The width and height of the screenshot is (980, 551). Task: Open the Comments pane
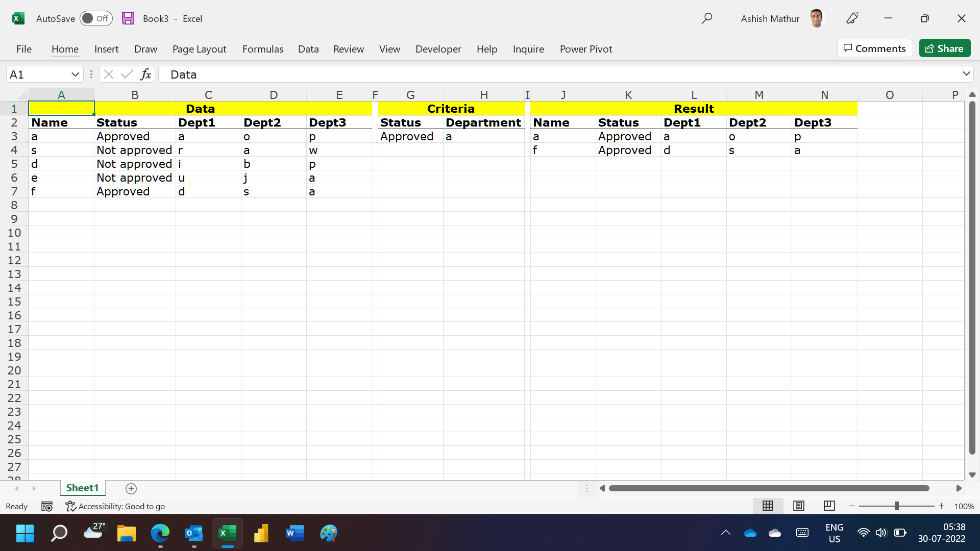(874, 48)
